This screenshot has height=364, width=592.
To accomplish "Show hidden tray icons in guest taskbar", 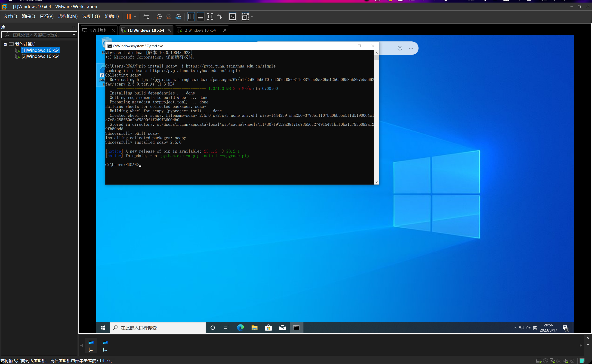I will [515, 328].
